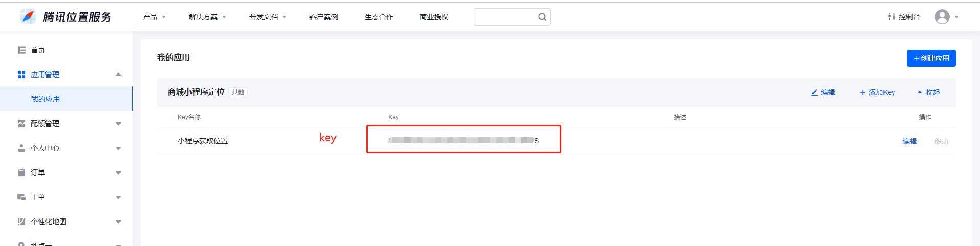
Task: Click the pencil icon beside 编辑
Action: pyautogui.click(x=815, y=92)
